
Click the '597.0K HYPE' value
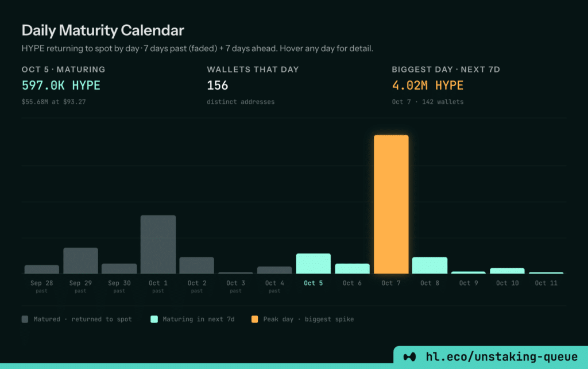61,86
